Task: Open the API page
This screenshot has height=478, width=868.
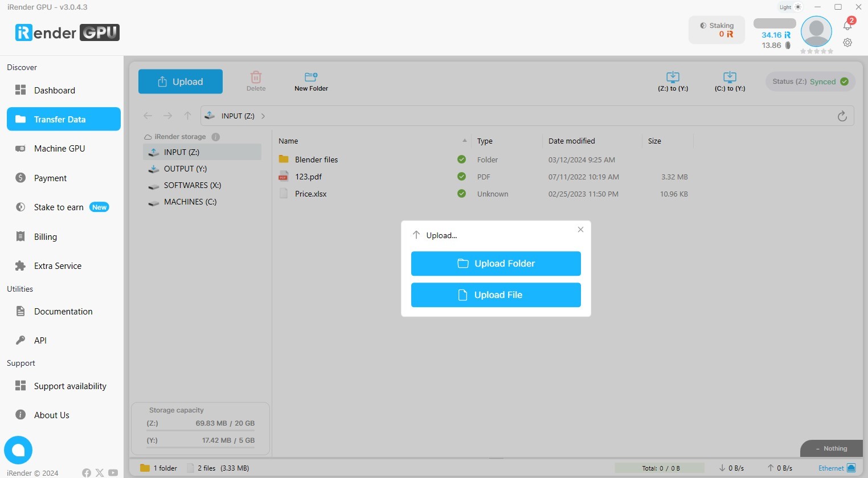Action: click(x=64, y=340)
